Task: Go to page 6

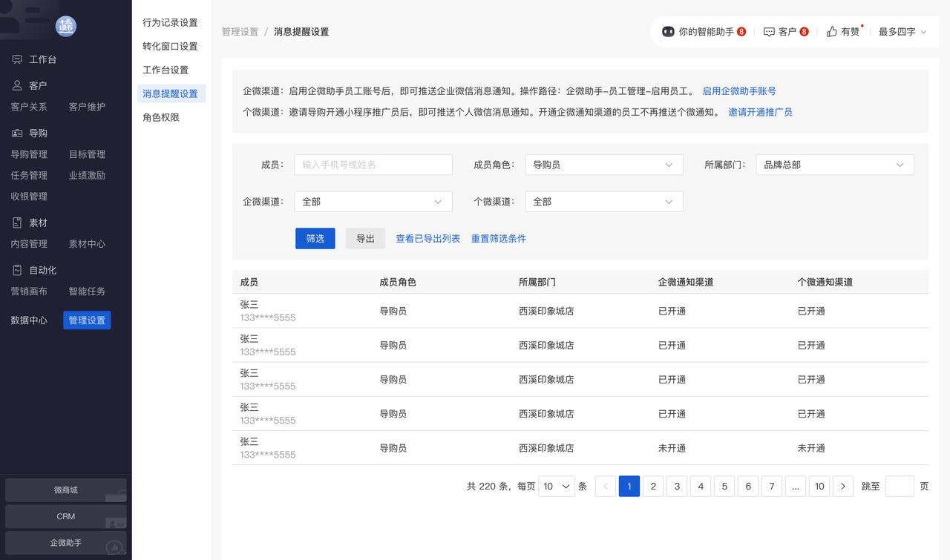Action: point(748,487)
